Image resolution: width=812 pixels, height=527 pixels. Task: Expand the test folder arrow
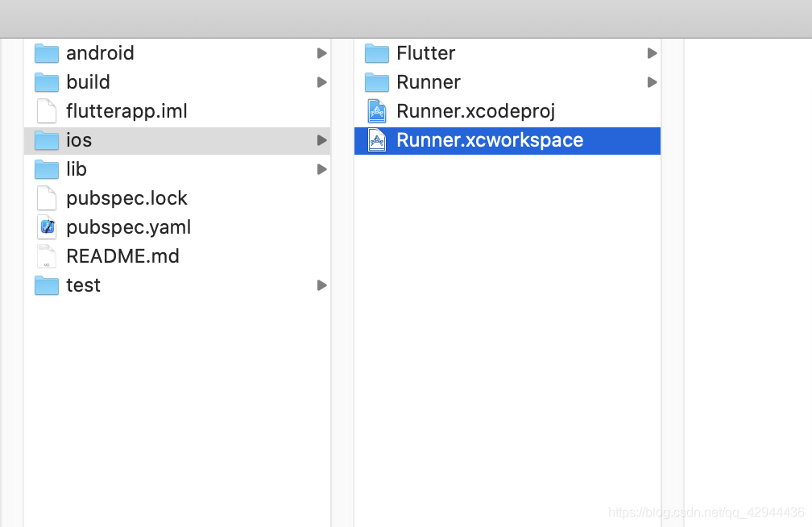pyautogui.click(x=321, y=285)
